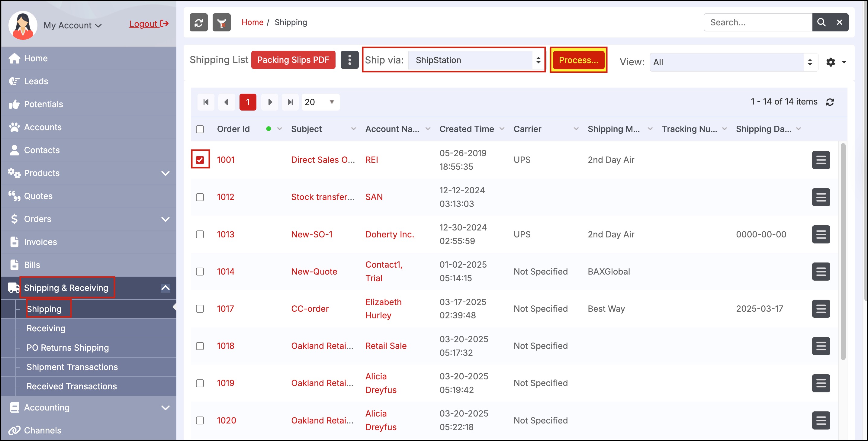The image size is (868, 441).
Task: Open row menu for order 1013
Action: pyautogui.click(x=821, y=234)
